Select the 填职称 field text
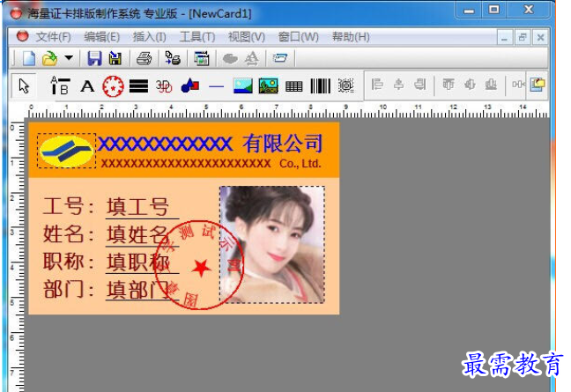The width and height of the screenshot is (571, 392). pyautogui.click(x=138, y=262)
